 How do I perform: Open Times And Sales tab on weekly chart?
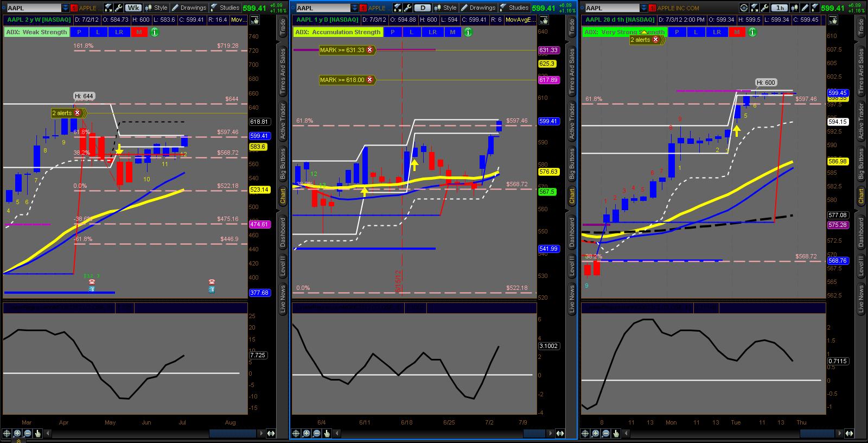point(283,72)
